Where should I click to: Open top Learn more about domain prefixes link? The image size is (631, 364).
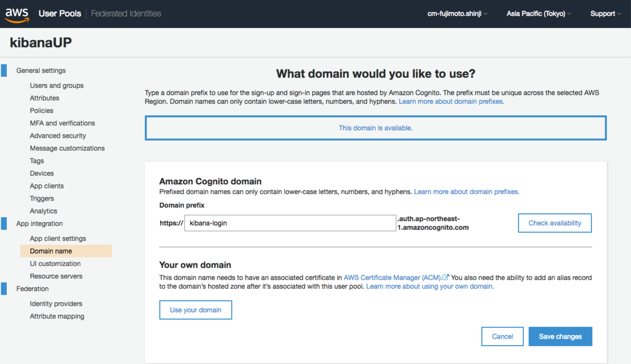[451, 101]
